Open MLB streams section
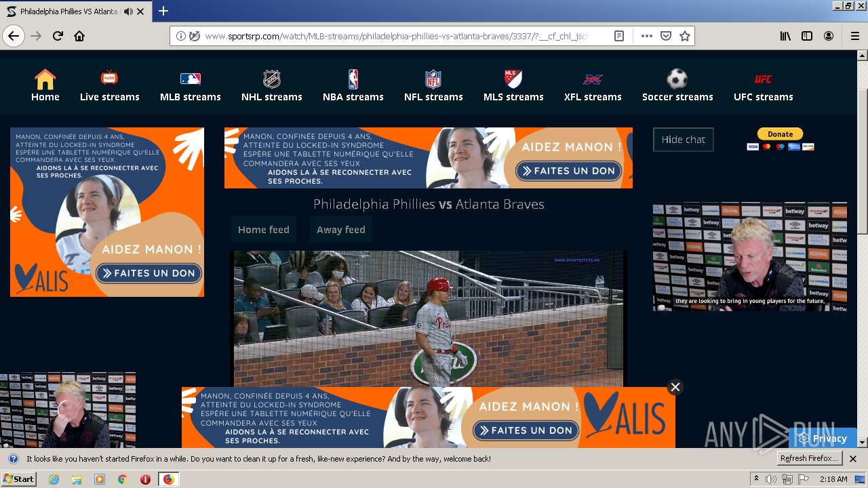The height and width of the screenshot is (488, 868). [191, 86]
